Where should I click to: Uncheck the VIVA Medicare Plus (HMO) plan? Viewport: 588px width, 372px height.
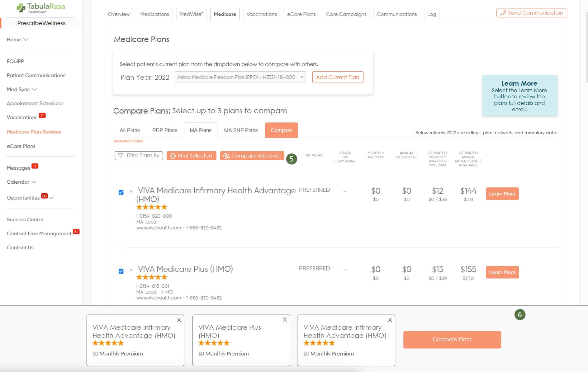(x=121, y=271)
